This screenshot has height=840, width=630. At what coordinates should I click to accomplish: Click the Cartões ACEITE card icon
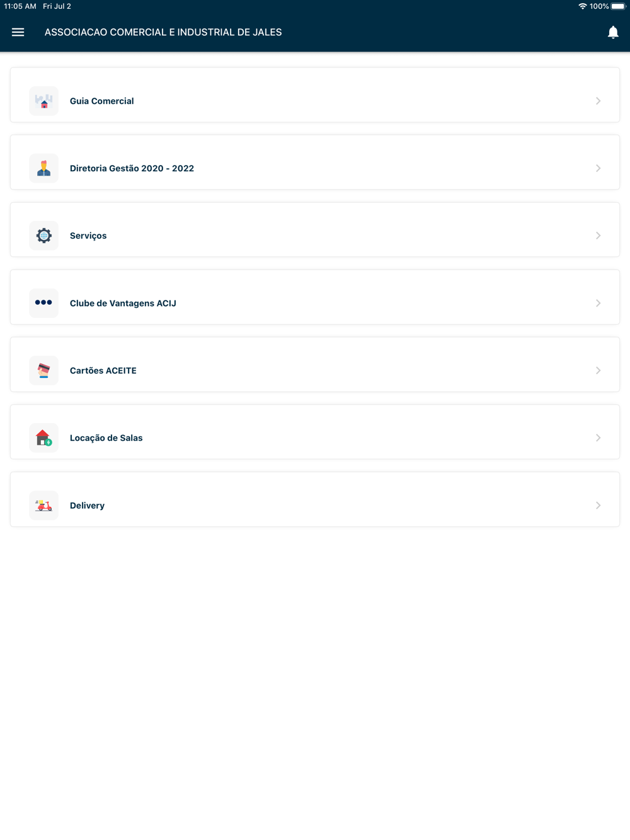pos(43,370)
